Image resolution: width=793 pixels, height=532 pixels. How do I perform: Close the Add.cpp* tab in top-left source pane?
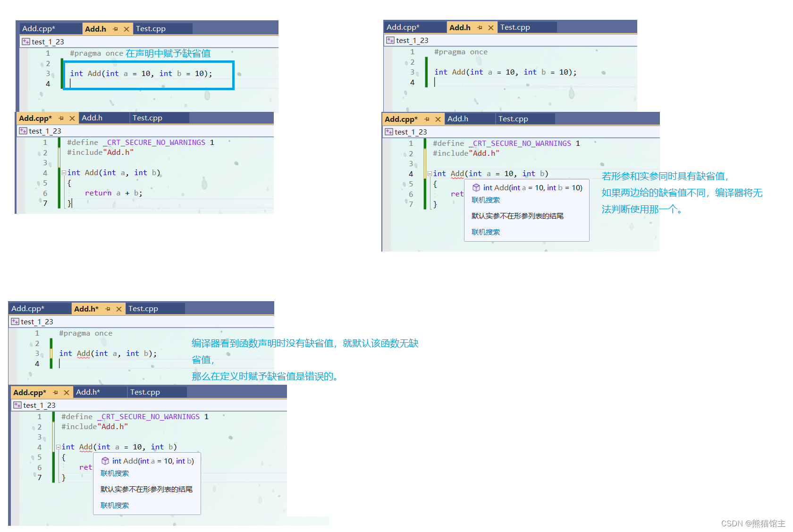pyautogui.click(x=72, y=118)
